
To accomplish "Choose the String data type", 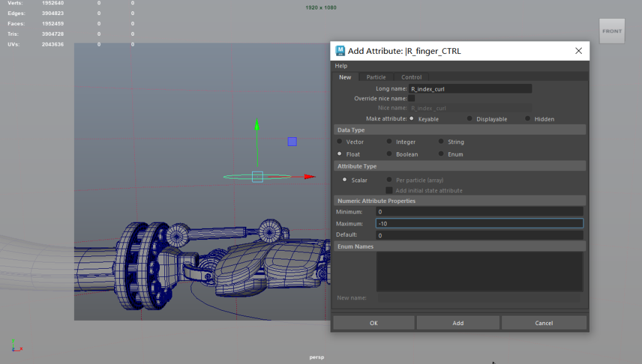I will pos(441,142).
